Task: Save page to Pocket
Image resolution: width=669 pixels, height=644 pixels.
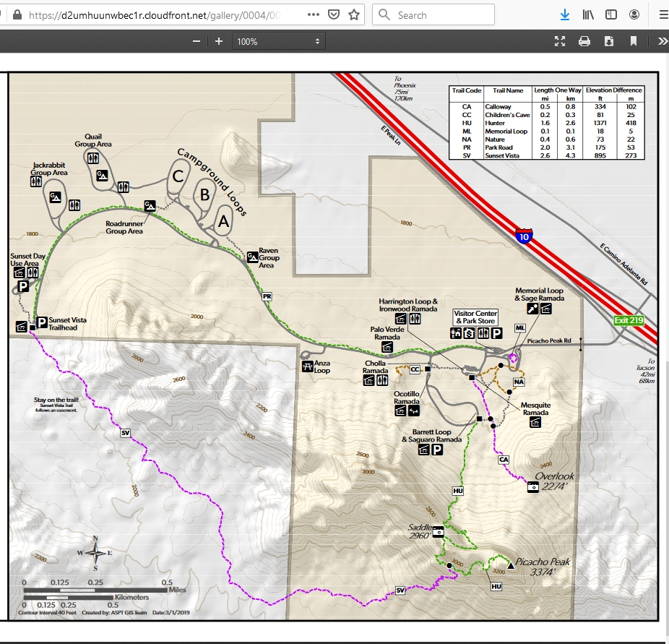Action: [333, 14]
